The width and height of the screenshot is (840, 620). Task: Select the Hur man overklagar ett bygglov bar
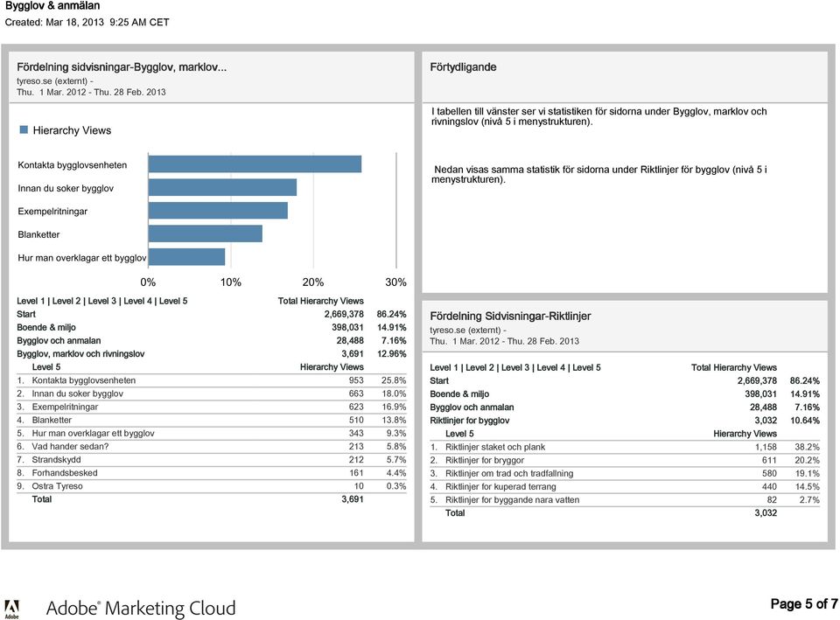(187, 257)
